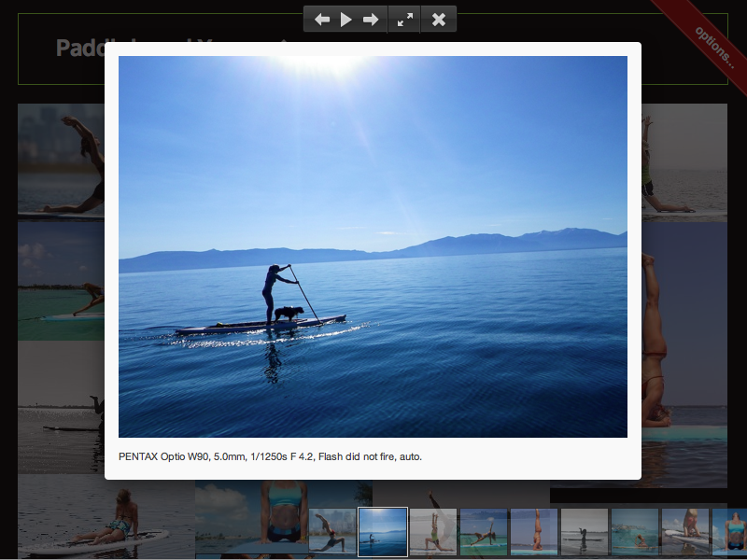This screenshot has height=560, width=747.
Task: Select the headstand pose thumbnail in filmstrip
Action: [534, 532]
